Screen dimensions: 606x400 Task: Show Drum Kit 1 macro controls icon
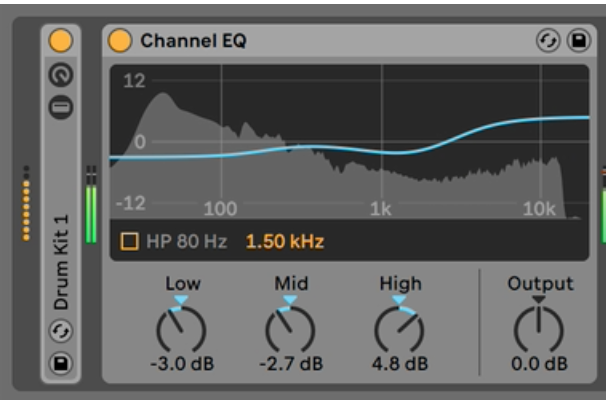coord(61,75)
